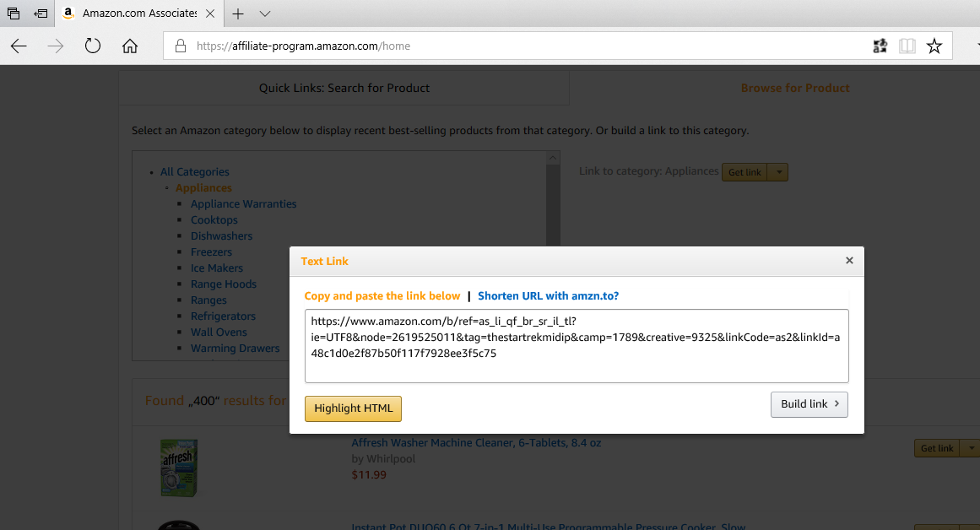Open new tab with plus icon
Screen dimensions: 980x530
pos(239,14)
